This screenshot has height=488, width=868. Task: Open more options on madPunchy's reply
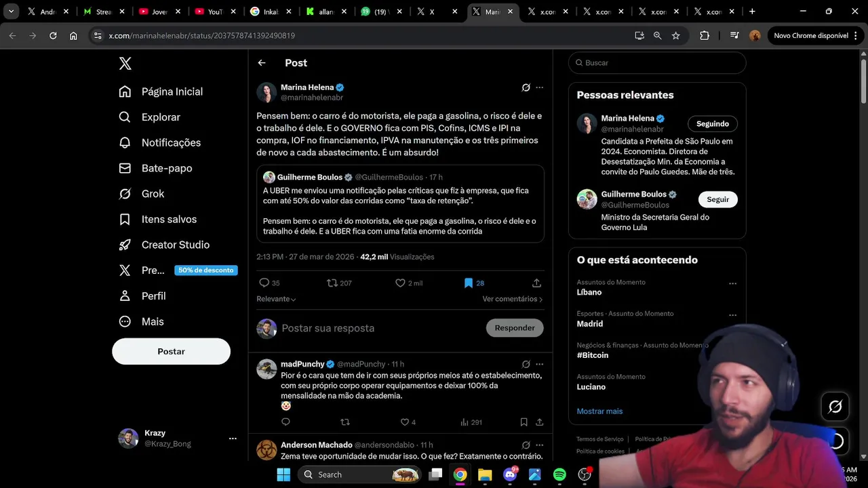[540, 364]
